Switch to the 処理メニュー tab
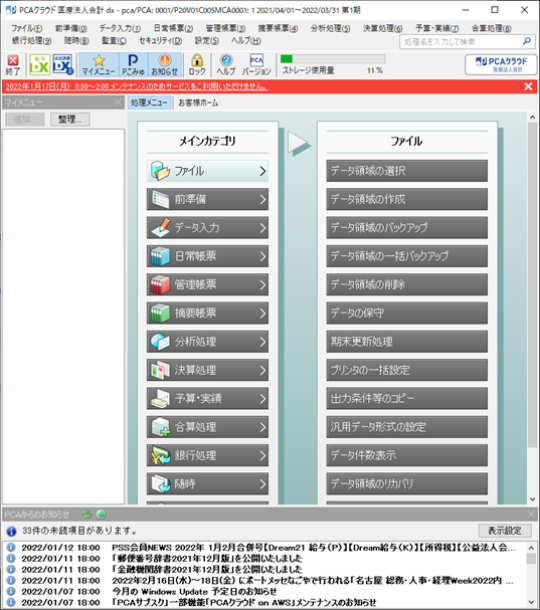Screen dimensions: 540x610 click(x=149, y=103)
